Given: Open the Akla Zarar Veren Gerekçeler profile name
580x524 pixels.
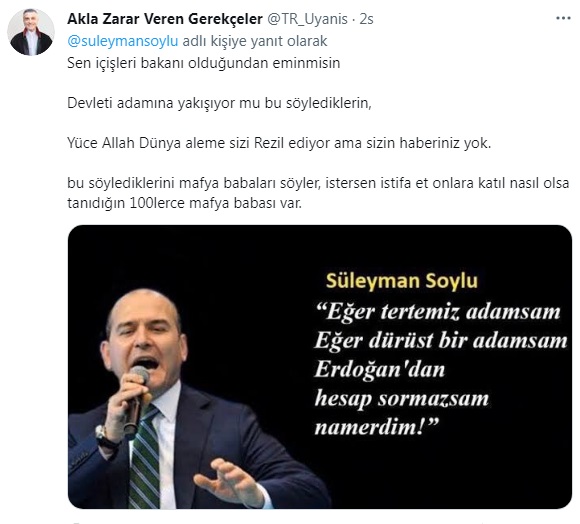Looking at the screenshot, I should [165, 19].
